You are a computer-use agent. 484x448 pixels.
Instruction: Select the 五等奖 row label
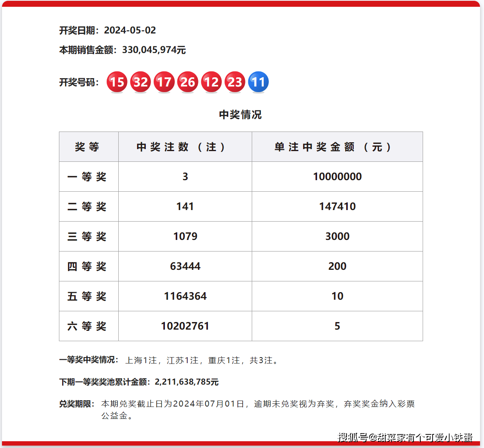point(87,296)
